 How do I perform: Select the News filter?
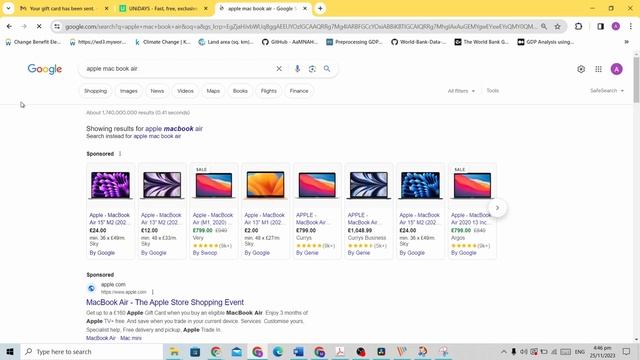tap(157, 91)
